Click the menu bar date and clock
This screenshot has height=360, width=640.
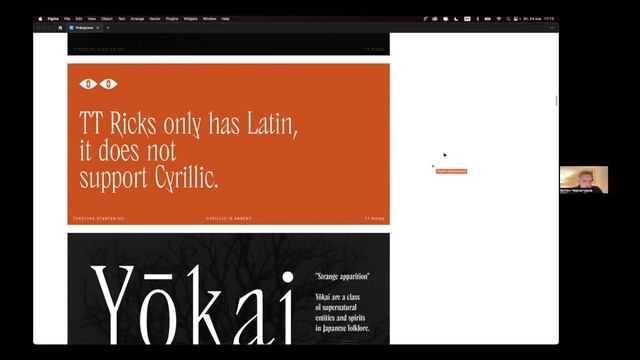click(539, 19)
